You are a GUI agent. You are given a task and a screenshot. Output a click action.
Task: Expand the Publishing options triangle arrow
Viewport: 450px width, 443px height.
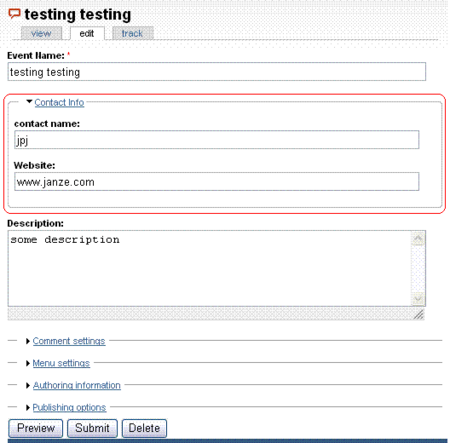coord(28,407)
